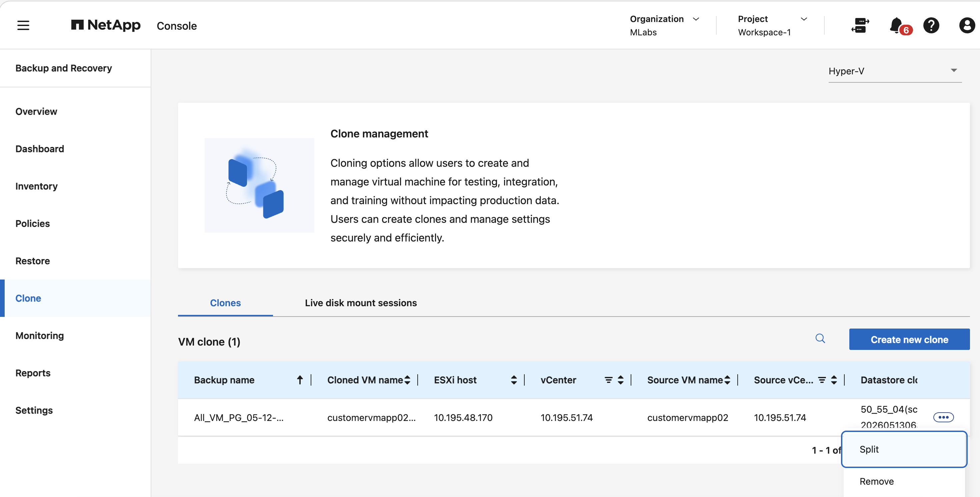Open the hamburger navigation menu

tap(23, 25)
